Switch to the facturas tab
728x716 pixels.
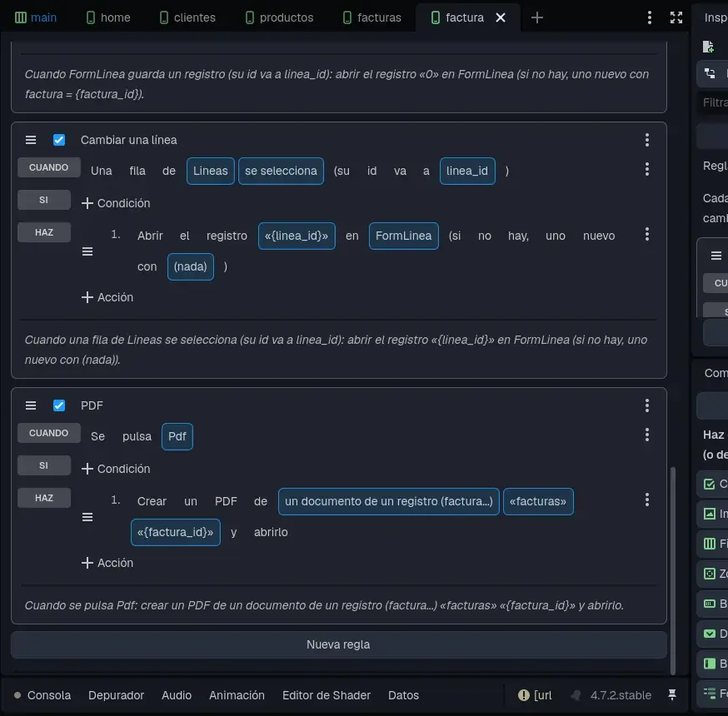coord(372,17)
